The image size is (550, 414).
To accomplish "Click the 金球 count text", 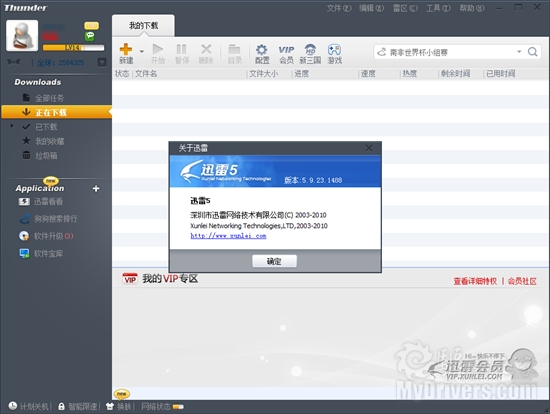I will [61, 62].
